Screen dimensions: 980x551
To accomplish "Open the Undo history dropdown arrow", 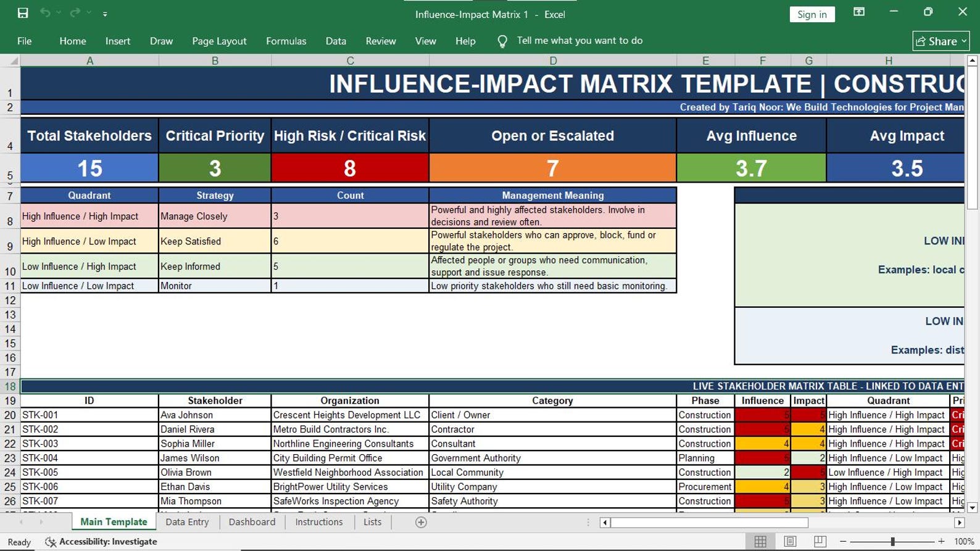I will 59,13.
